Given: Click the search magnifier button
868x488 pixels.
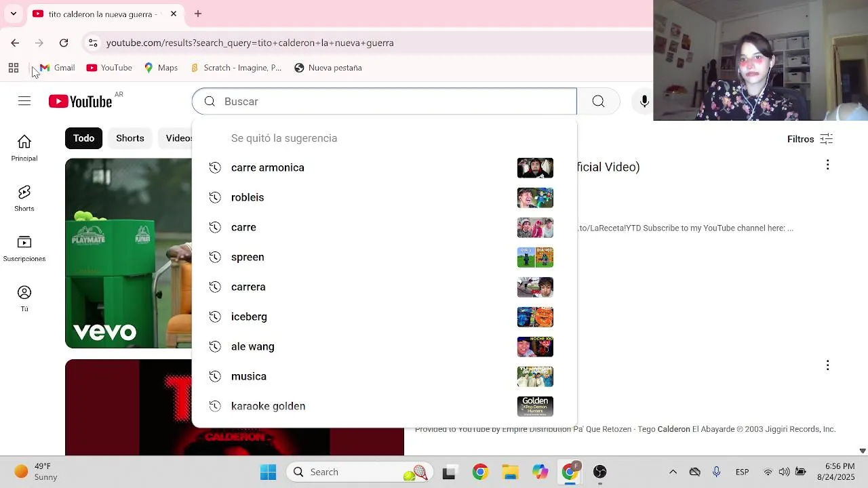Looking at the screenshot, I should (598, 101).
